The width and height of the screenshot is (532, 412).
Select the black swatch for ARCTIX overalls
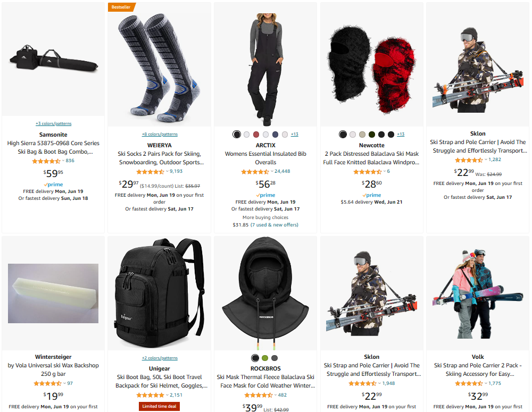coord(237,134)
